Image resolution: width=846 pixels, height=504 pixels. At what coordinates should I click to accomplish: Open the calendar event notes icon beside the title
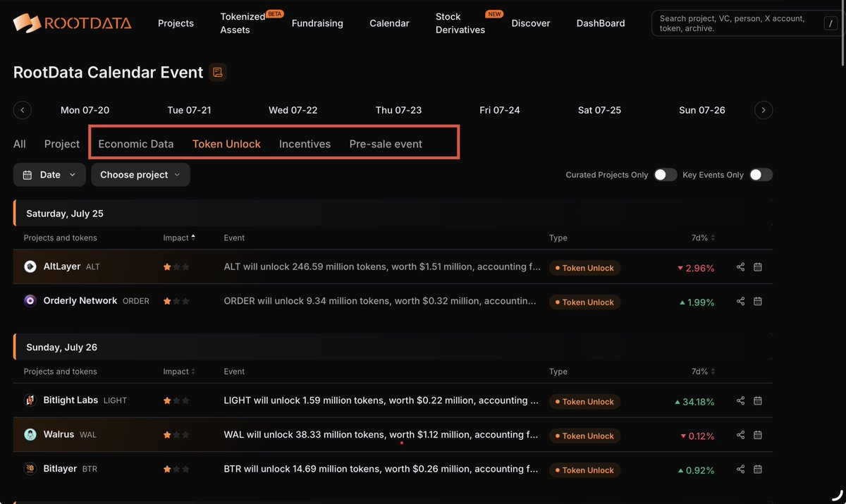pos(218,72)
